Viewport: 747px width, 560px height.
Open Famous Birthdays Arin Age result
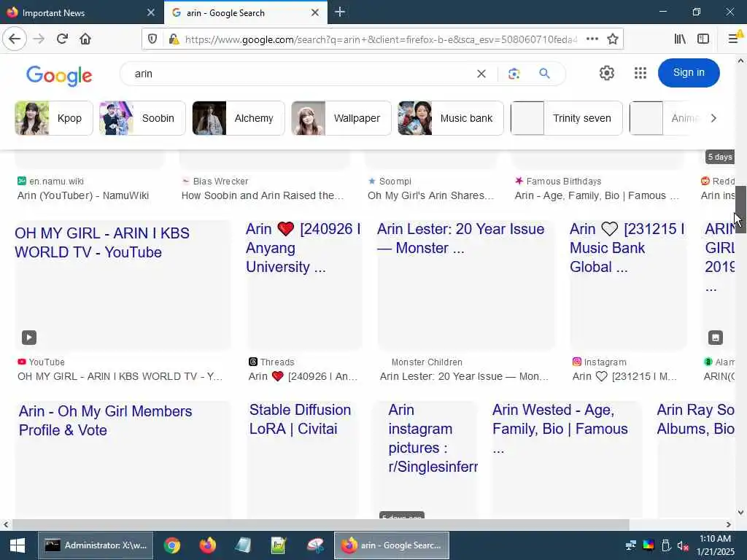click(597, 195)
